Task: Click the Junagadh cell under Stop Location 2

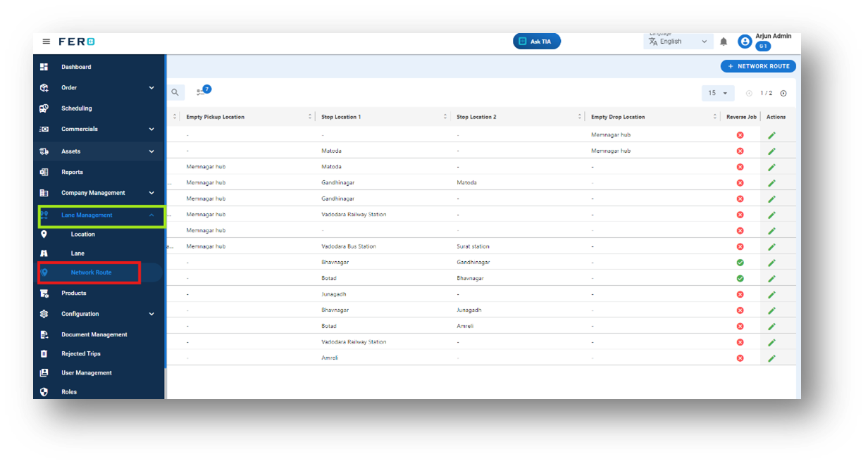Action: 469,310
